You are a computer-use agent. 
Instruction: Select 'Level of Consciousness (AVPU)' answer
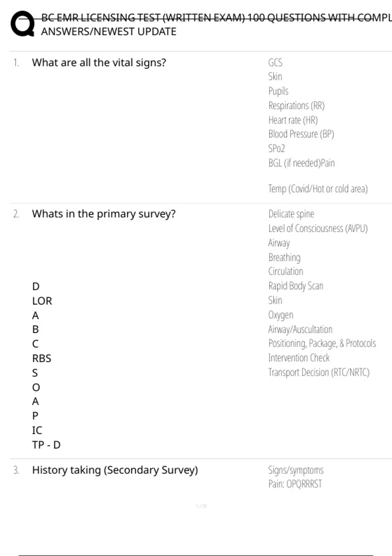[318, 228]
